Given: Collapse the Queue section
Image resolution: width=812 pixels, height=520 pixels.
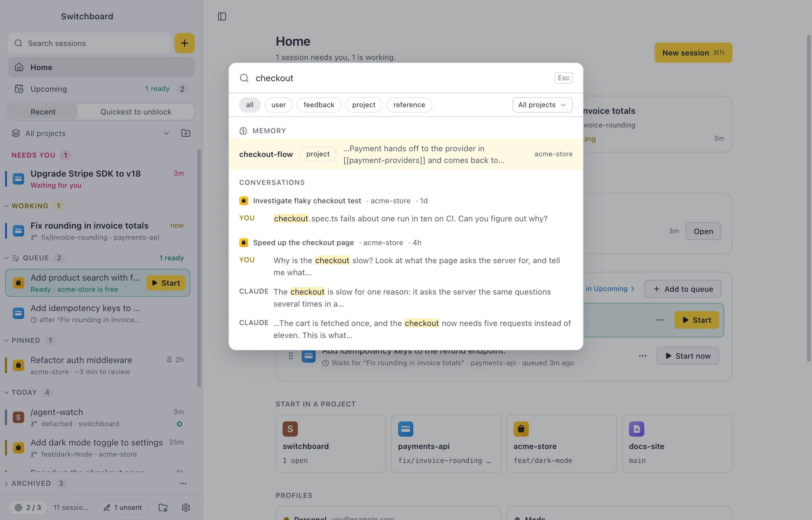Looking at the screenshot, I should pos(6,258).
